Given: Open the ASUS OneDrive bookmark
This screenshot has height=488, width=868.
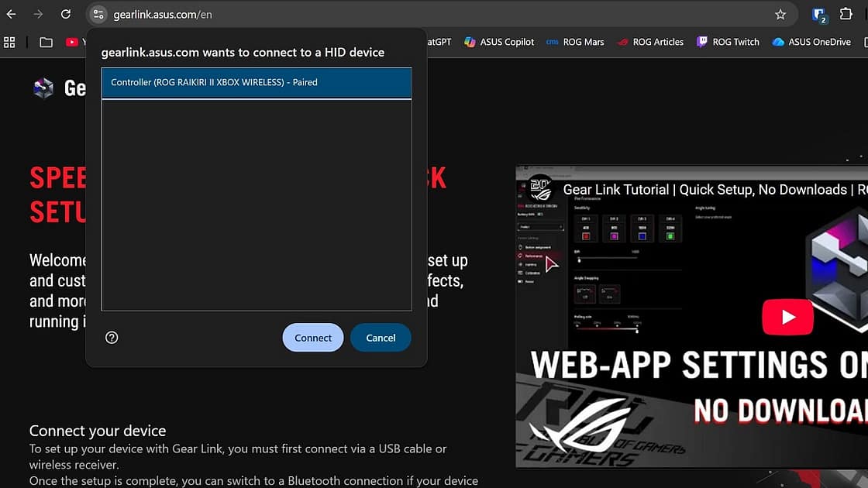Looking at the screenshot, I should (811, 42).
